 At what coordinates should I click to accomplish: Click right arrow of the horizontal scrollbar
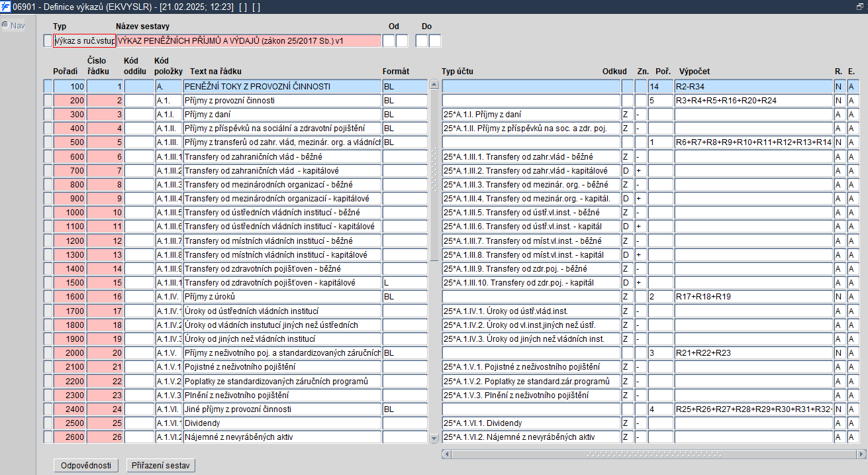[861, 454]
